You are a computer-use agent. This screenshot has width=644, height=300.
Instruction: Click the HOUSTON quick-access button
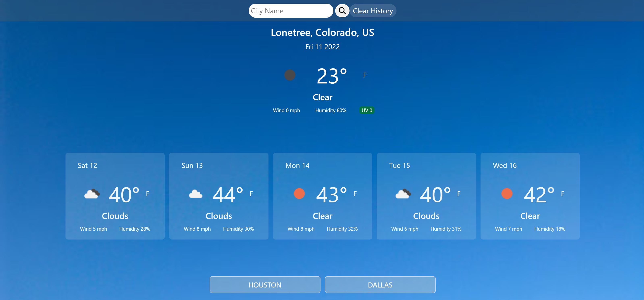pos(265,284)
